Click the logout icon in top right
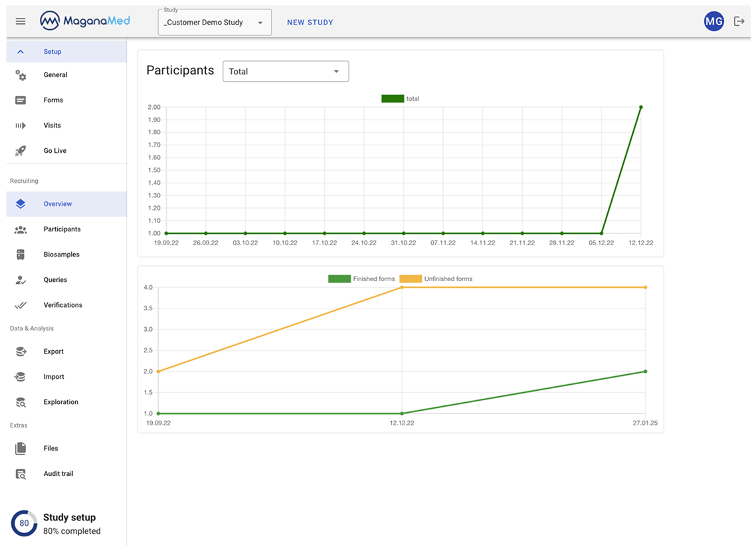 click(x=739, y=21)
